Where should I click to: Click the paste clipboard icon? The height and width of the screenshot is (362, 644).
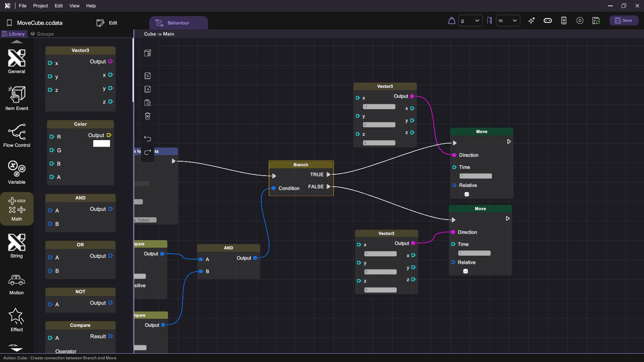click(x=148, y=103)
